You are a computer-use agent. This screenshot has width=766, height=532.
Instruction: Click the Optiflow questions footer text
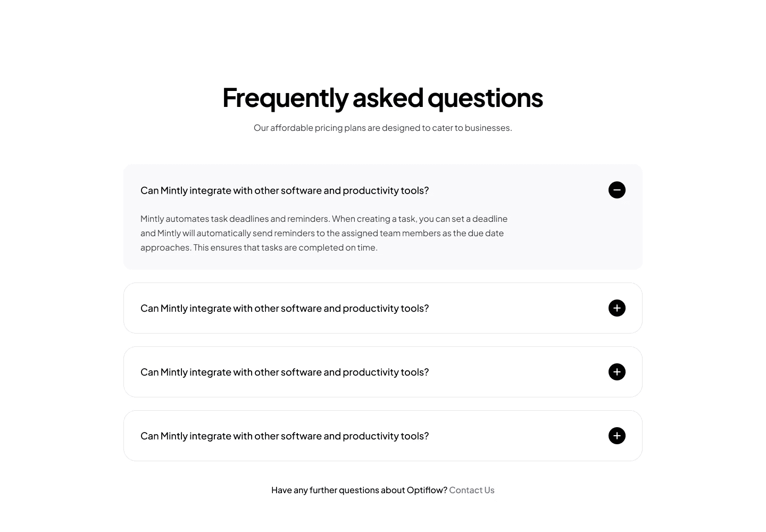(359, 490)
